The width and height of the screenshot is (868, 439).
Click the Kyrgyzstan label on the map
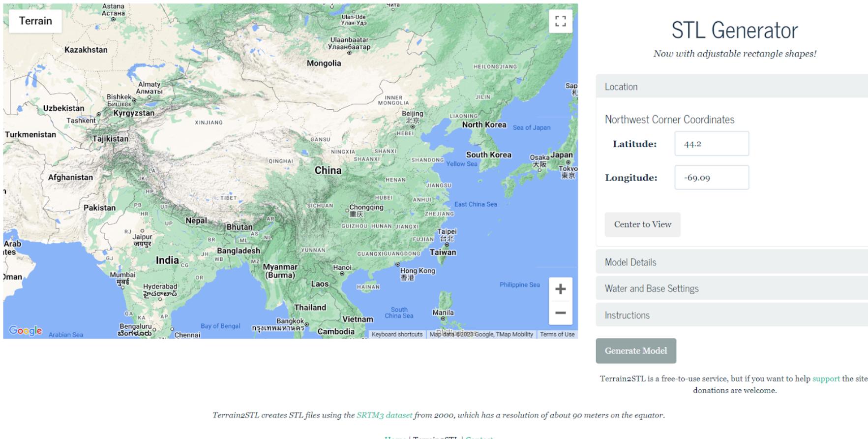134,113
